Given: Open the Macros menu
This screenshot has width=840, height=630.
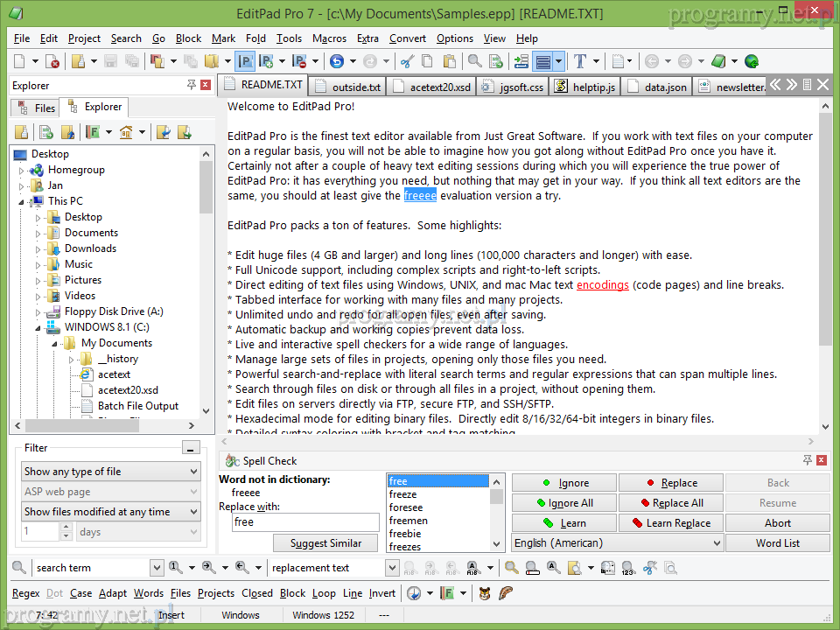Looking at the screenshot, I should click(329, 38).
